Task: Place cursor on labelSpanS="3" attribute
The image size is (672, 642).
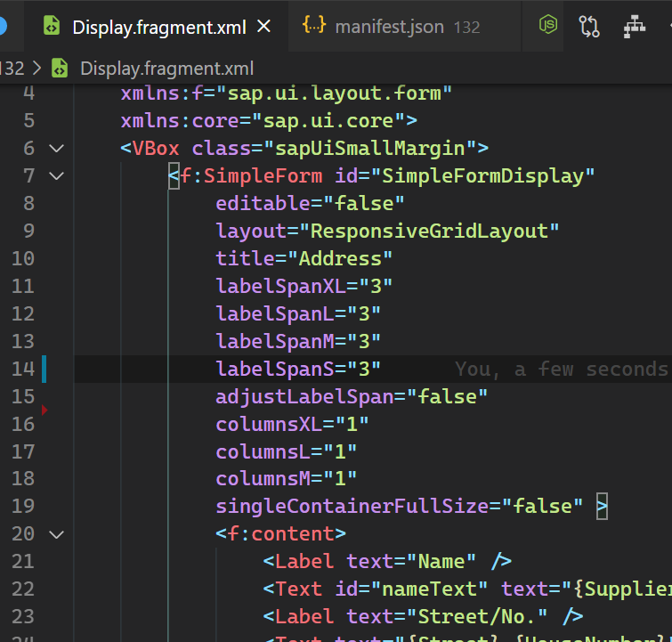Action: [298, 370]
